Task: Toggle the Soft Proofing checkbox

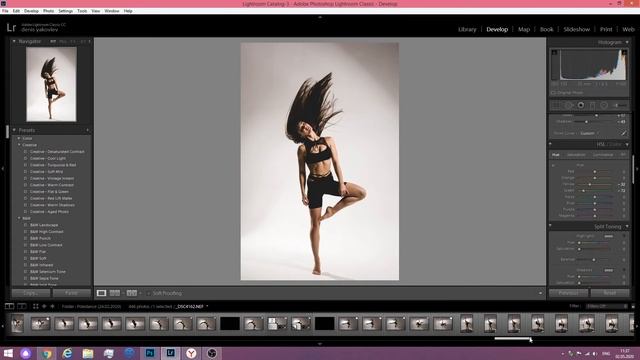Action: 149,293
